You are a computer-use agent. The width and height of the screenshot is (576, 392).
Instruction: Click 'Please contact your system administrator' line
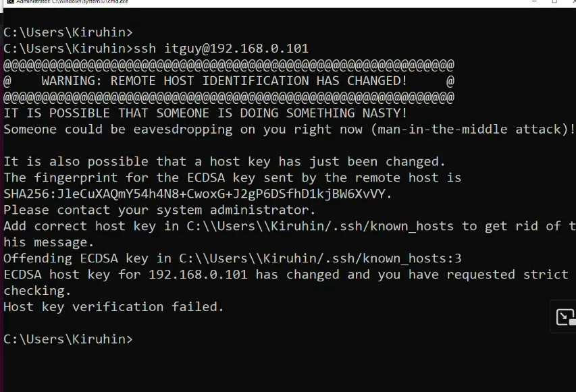(159, 210)
